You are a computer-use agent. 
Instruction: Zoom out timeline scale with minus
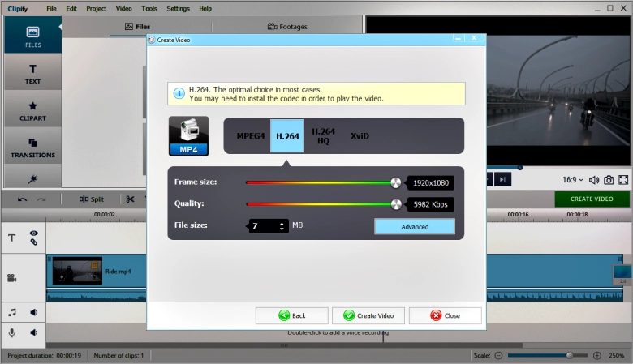tap(498, 356)
